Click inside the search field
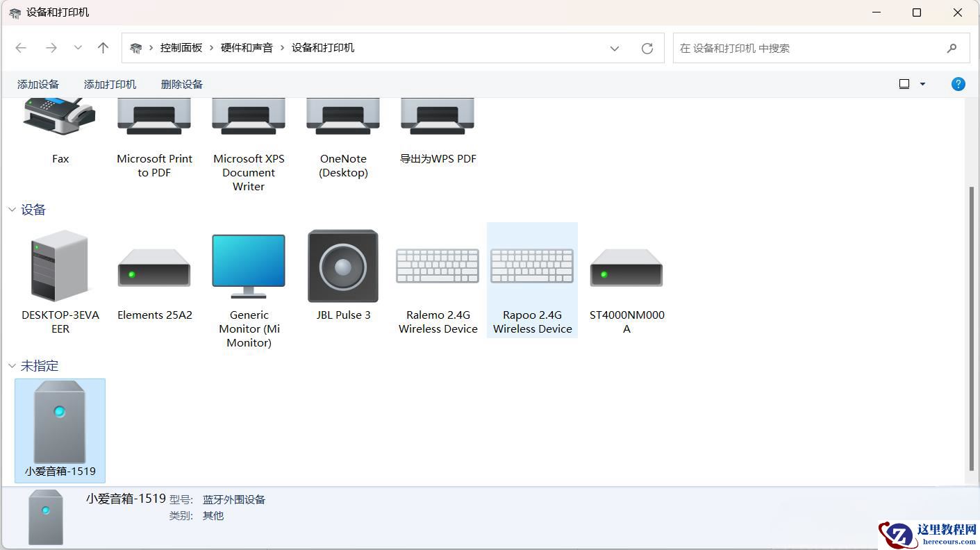Viewport: 980px width, 550px height. (x=799, y=48)
